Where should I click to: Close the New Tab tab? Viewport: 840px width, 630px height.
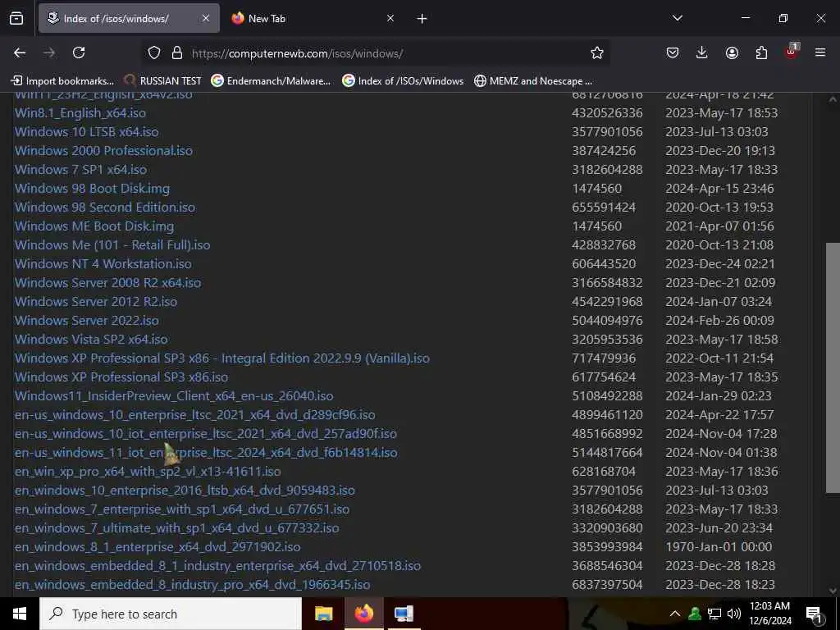390,18
